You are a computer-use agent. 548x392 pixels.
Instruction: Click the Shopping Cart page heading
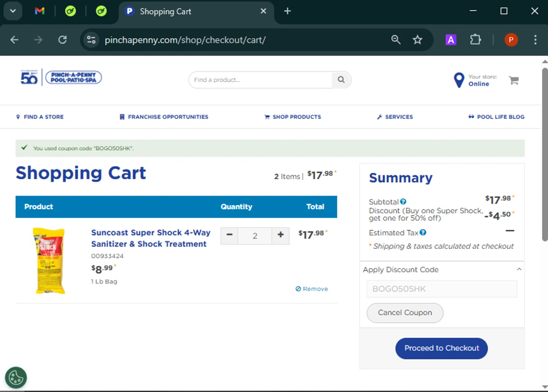(x=81, y=172)
